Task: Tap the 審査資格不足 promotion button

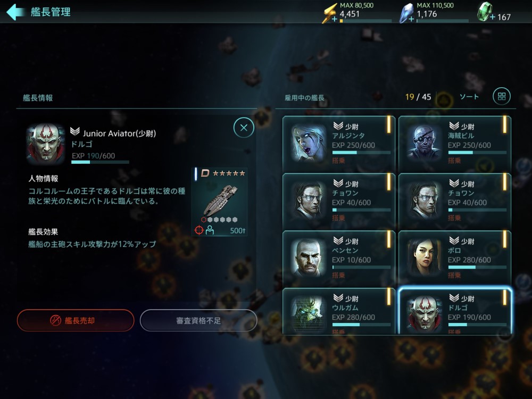Action: tap(198, 320)
